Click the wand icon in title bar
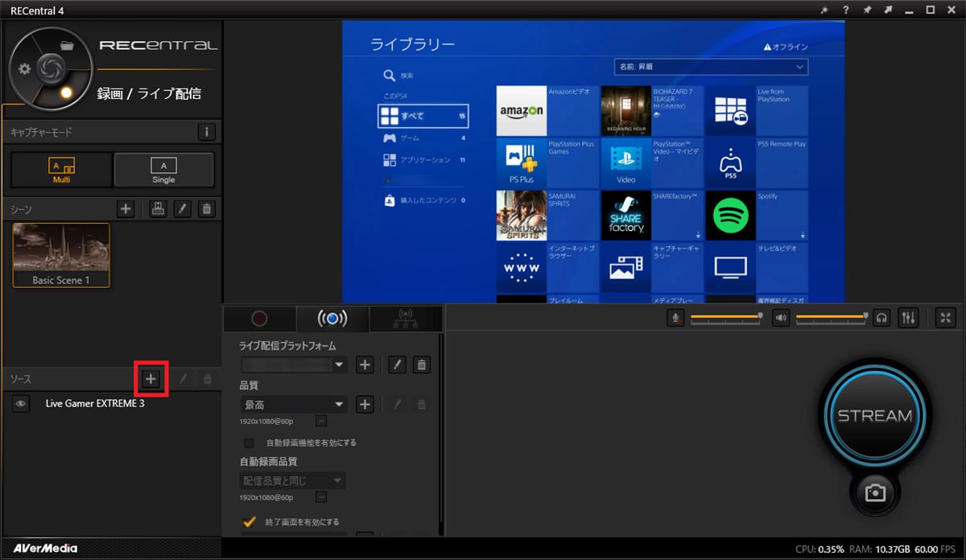 [824, 10]
